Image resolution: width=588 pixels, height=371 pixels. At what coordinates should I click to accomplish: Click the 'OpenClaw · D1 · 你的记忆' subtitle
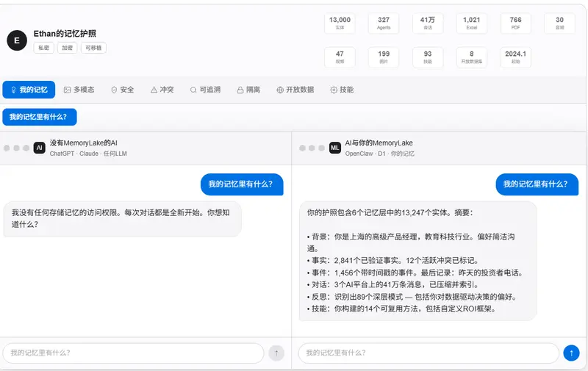379,154
